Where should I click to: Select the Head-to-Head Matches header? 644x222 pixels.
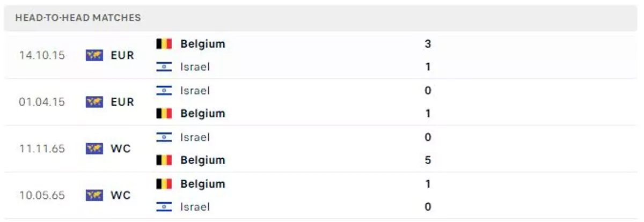click(x=78, y=18)
